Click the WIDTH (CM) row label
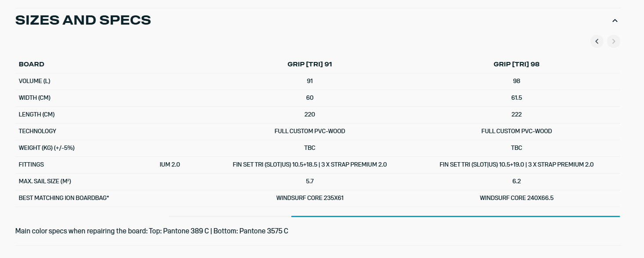This screenshot has width=644, height=258. (35, 98)
